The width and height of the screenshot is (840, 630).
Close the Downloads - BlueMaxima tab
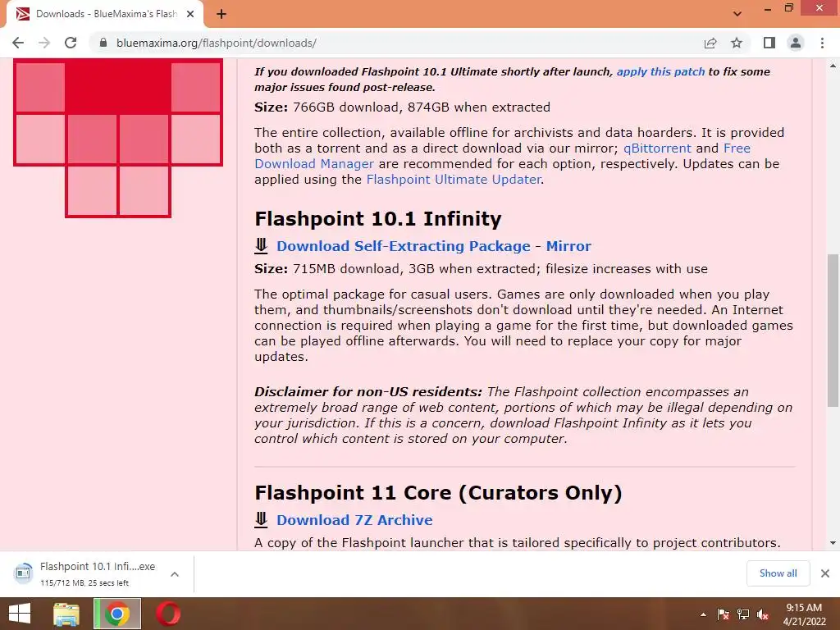(x=190, y=14)
